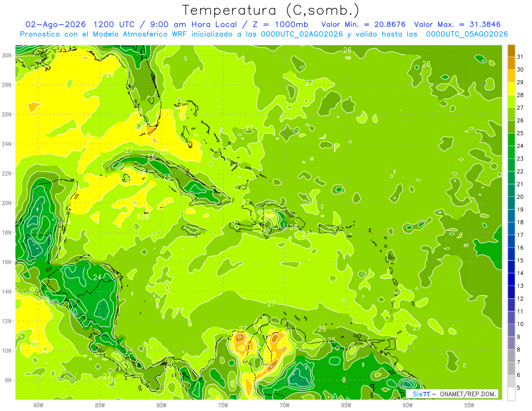
Task: Click the "0000UTC_05AGO2026" valid-until timestamp
Action: [x=467, y=34]
